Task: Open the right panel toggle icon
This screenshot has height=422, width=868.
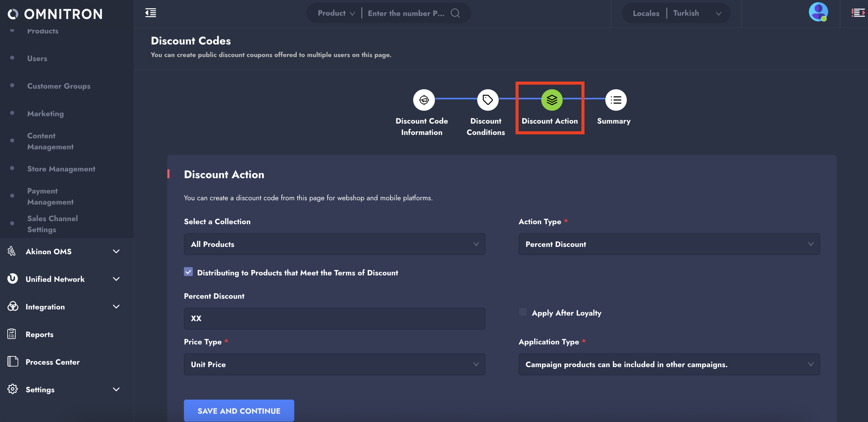Action: (858, 13)
